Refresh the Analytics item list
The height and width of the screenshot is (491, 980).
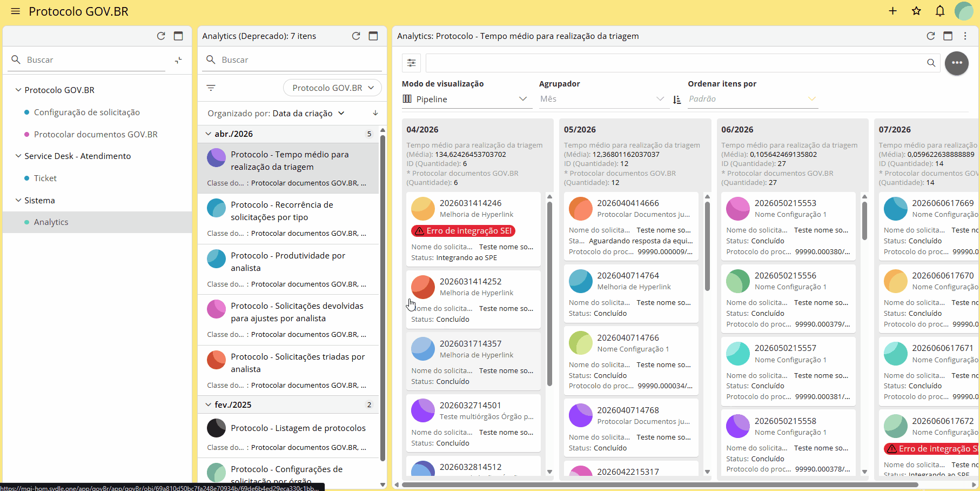coord(356,36)
